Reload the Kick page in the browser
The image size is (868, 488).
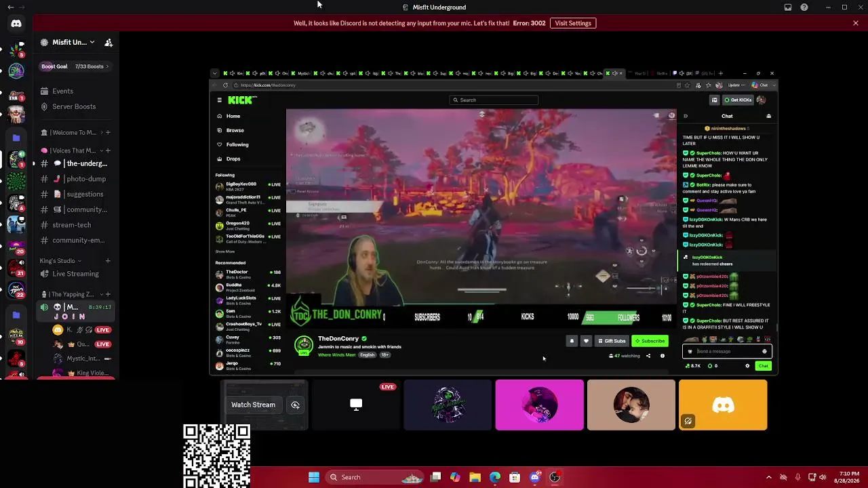tap(226, 85)
